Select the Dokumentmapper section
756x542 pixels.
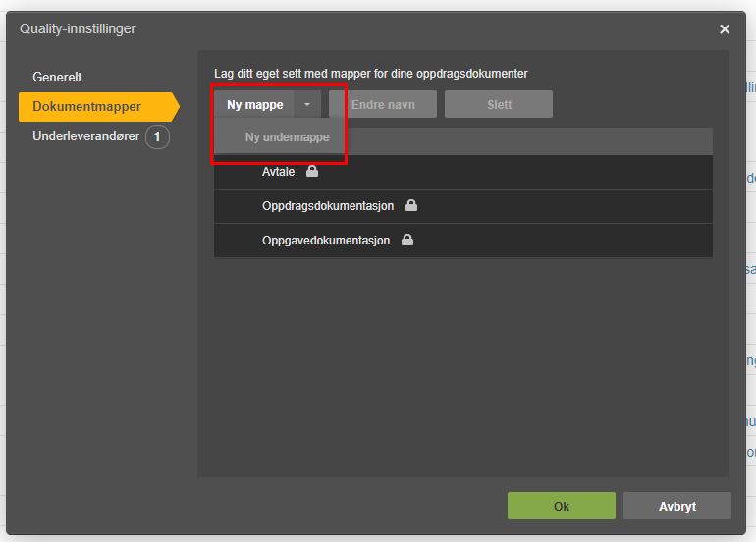click(99, 107)
